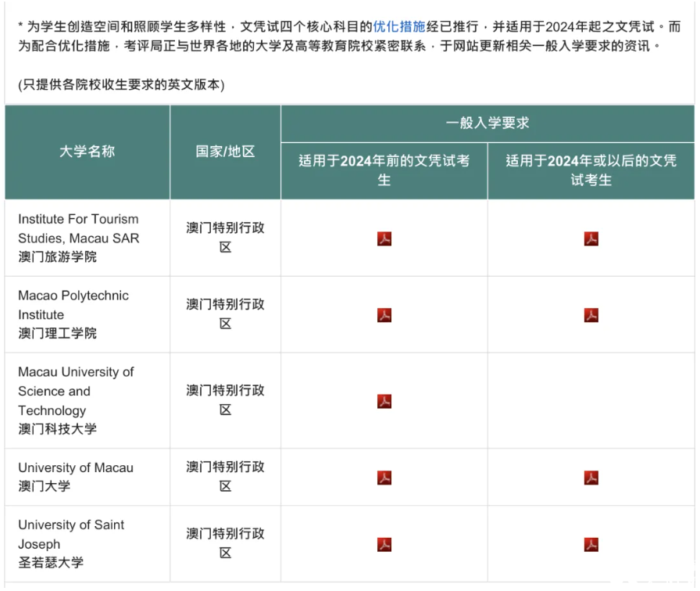This screenshot has width=700, height=591.
Task: Click the note 只提供各院校收生要求的英文版本
Action: point(121,84)
